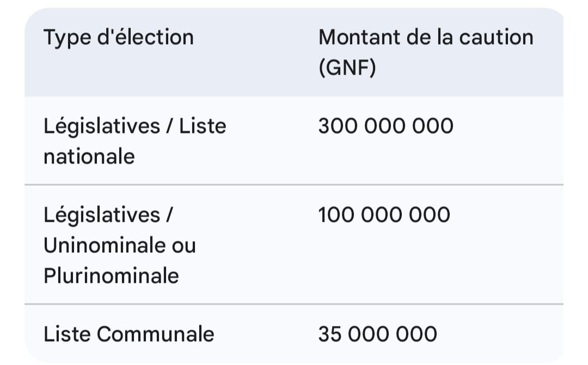Screen dimensions: 588x365
Task: Select the "Uninominale ou" text line
Action: (120, 245)
